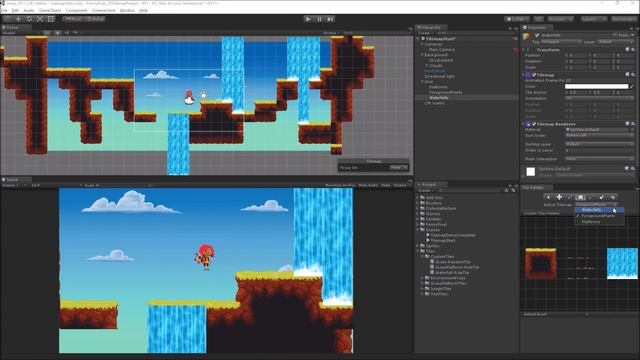Select the Hand tool in the toolbar

7,19
